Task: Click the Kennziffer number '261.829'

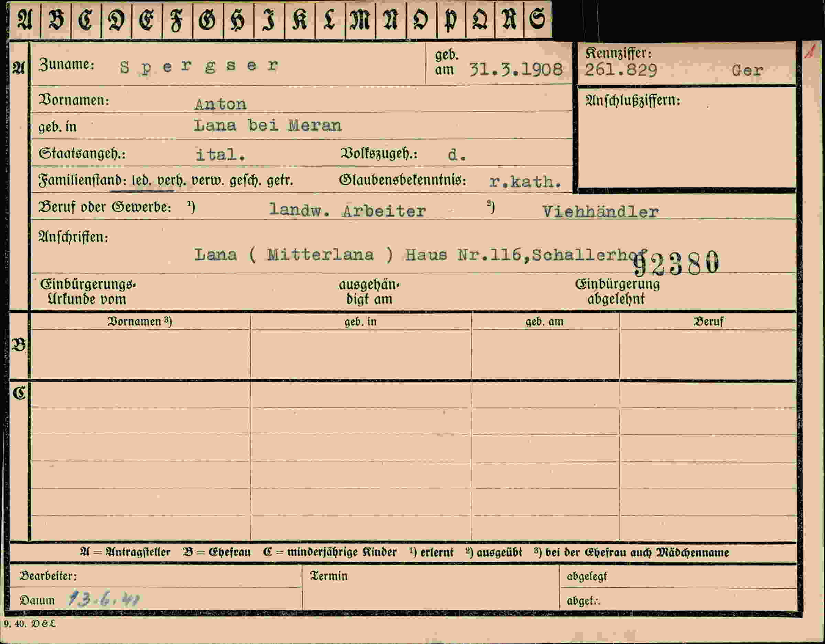Action: point(621,70)
